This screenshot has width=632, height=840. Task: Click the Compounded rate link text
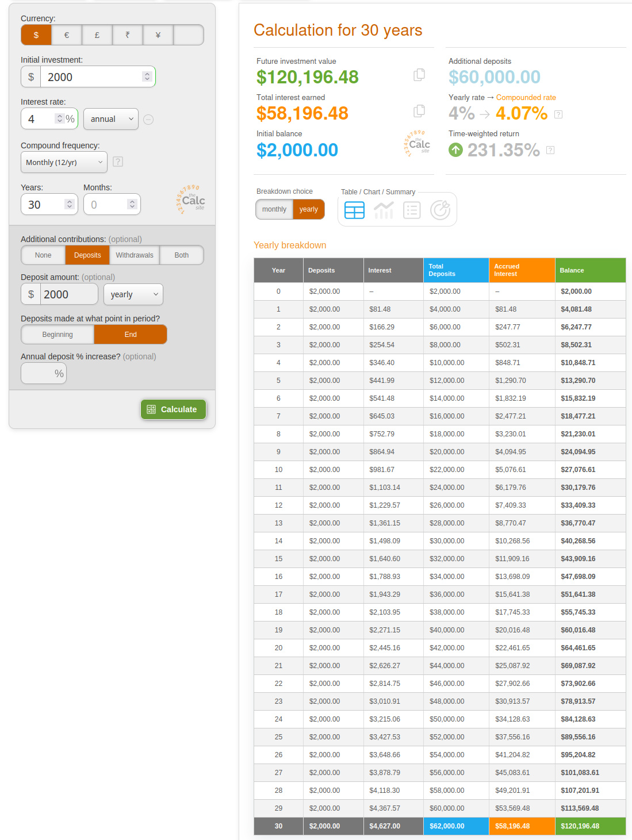(x=526, y=97)
